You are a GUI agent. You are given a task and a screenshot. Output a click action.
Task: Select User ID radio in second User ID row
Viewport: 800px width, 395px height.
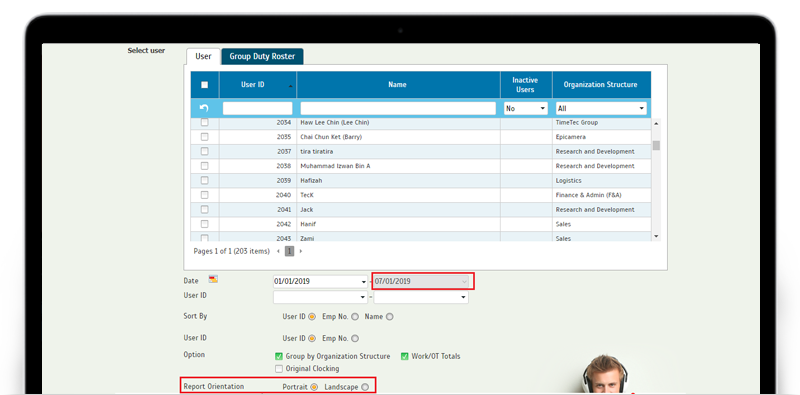tap(312, 338)
